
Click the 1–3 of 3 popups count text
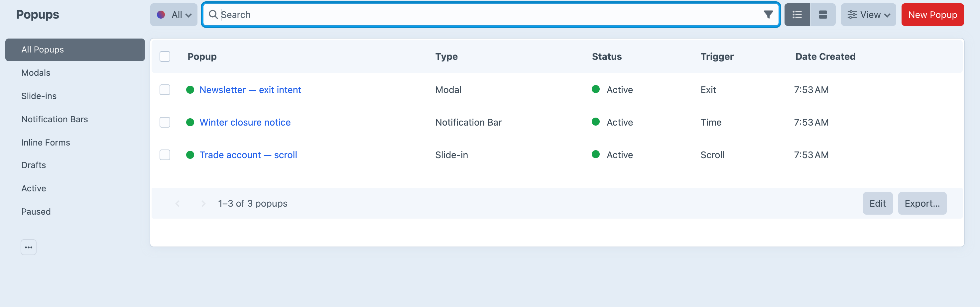click(253, 204)
